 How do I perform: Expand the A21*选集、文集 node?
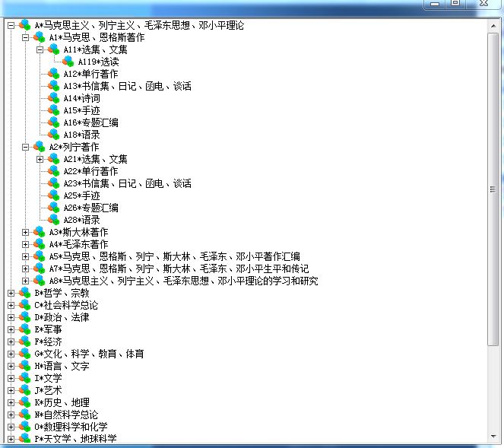(x=40, y=159)
